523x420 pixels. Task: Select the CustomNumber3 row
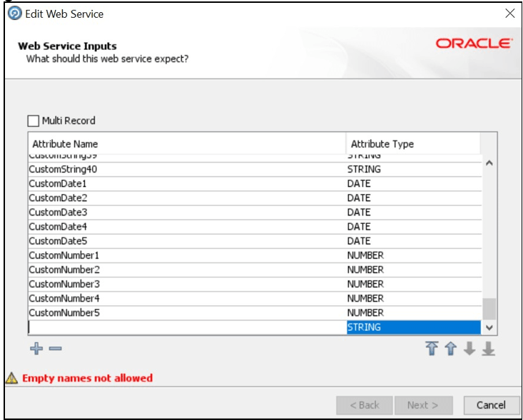[x=255, y=284]
